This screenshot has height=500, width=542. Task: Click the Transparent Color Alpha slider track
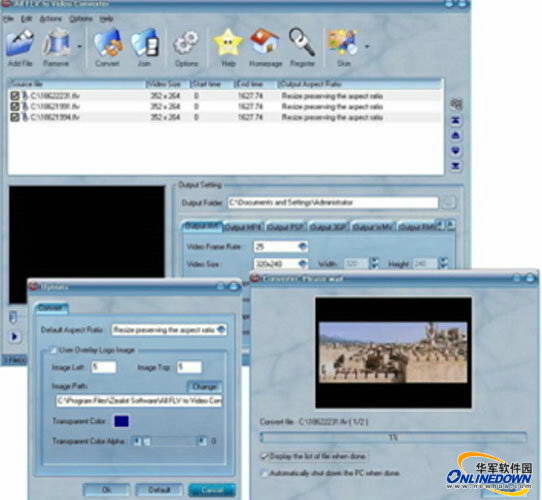(169, 441)
